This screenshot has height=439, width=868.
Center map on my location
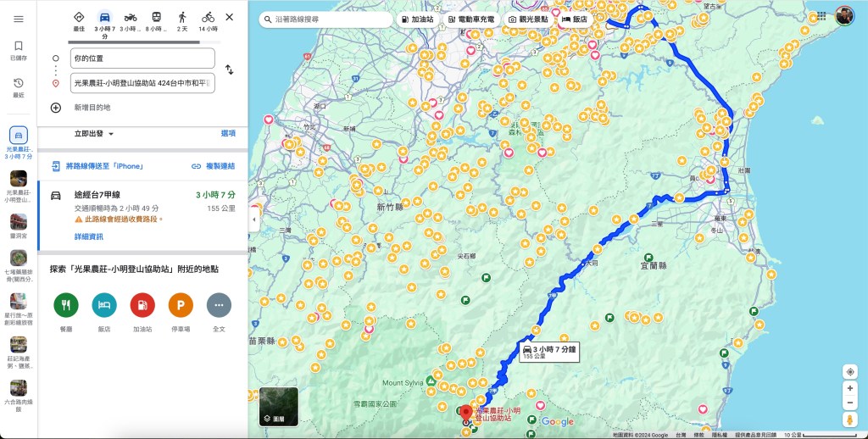point(849,371)
